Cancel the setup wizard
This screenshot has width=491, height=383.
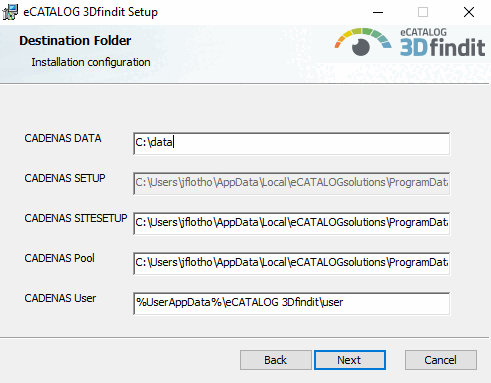(x=441, y=360)
